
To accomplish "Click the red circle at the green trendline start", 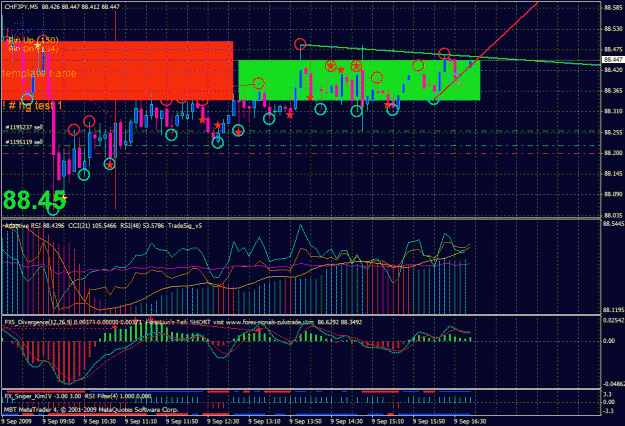I will pos(300,44).
